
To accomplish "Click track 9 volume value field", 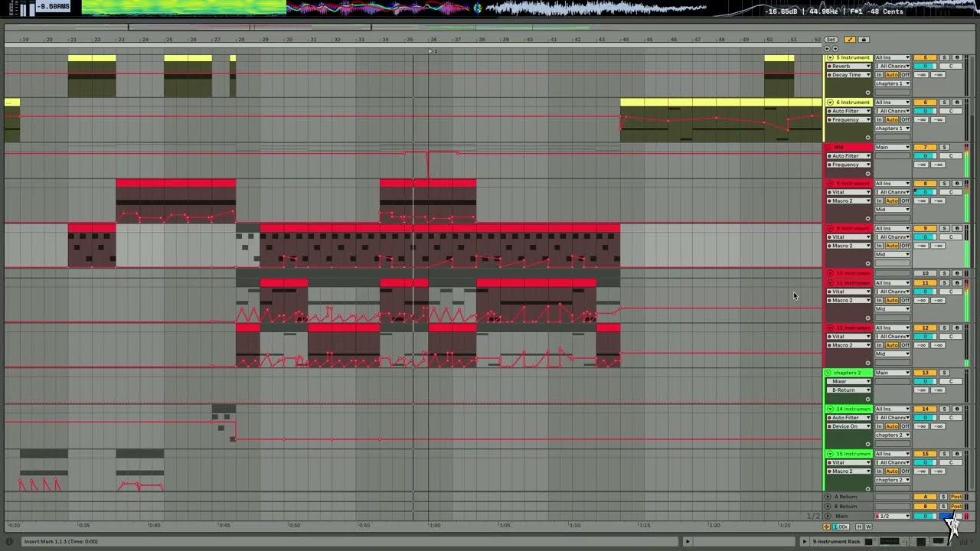I will [925, 237].
